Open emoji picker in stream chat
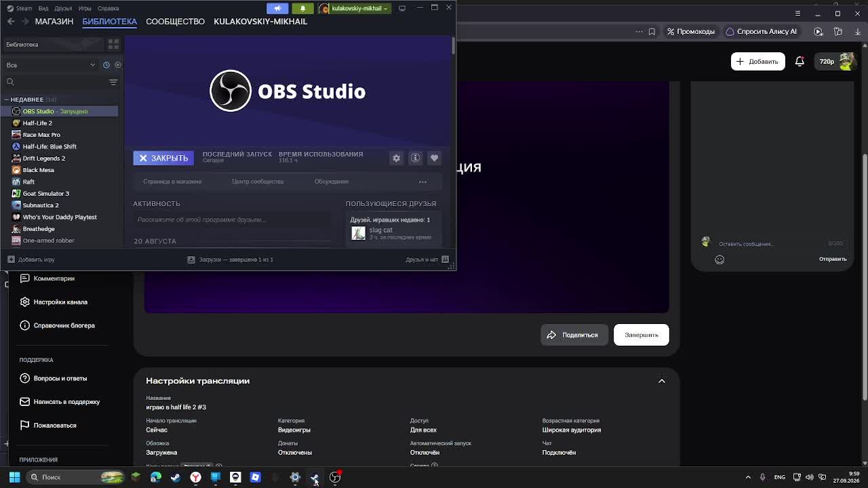This screenshot has width=868, height=488. click(719, 260)
